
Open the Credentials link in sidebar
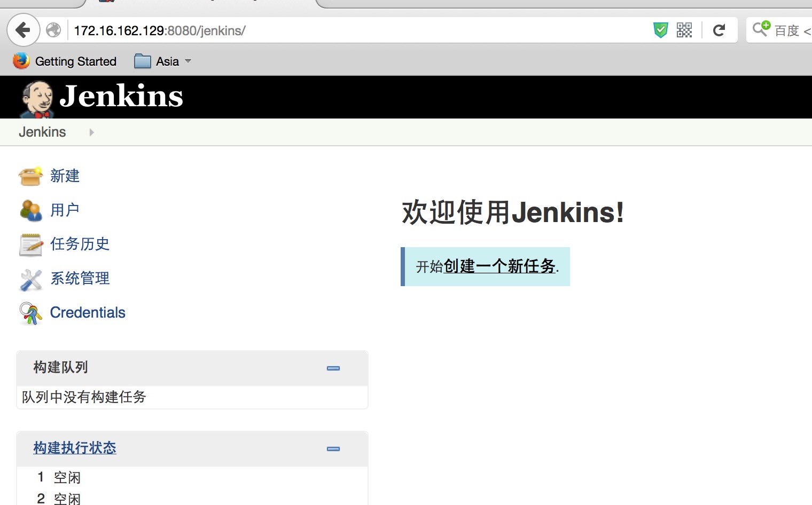(x=88, y=312)
